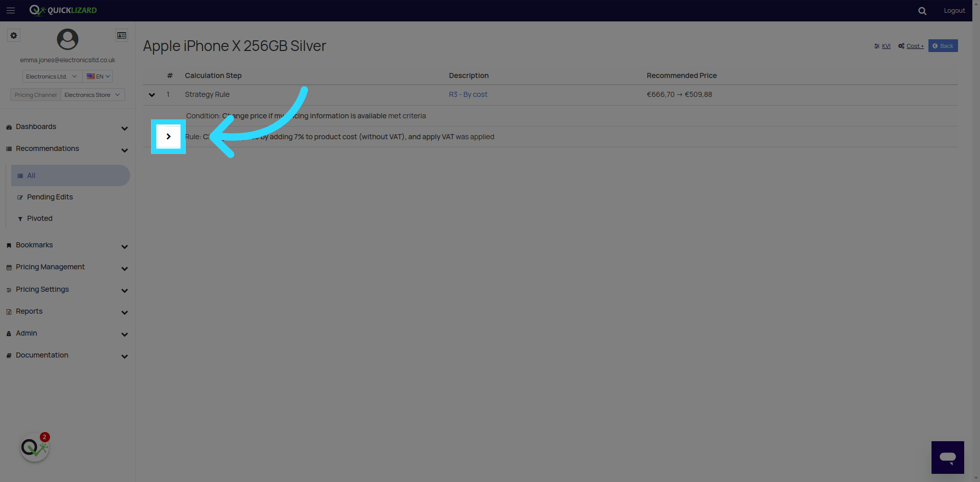Click the Recommendations chevron arrow
This screenshot has width=980, height=482.
point(125,150)
